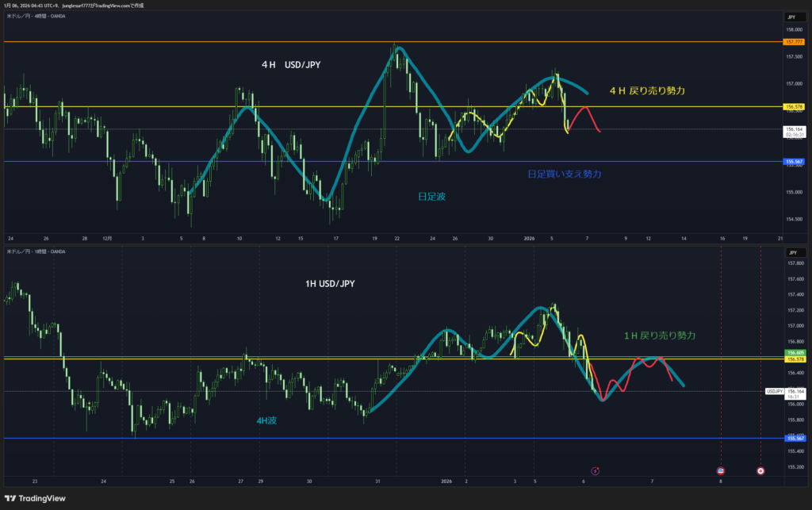This screenshot has width=812, height=510.
Task: Select the yellow 156.578 price label on upper chart
Action: coord(794,106)
